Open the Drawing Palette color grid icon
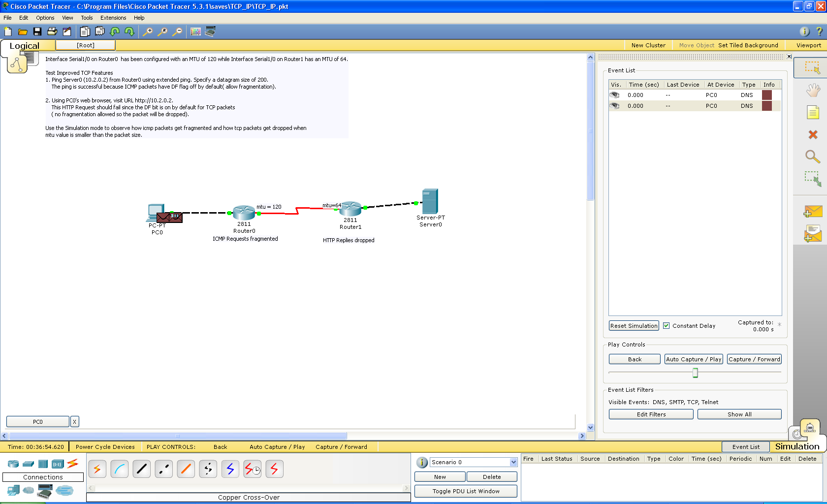This screenshot has height=504, width=827. click(195, 31)
